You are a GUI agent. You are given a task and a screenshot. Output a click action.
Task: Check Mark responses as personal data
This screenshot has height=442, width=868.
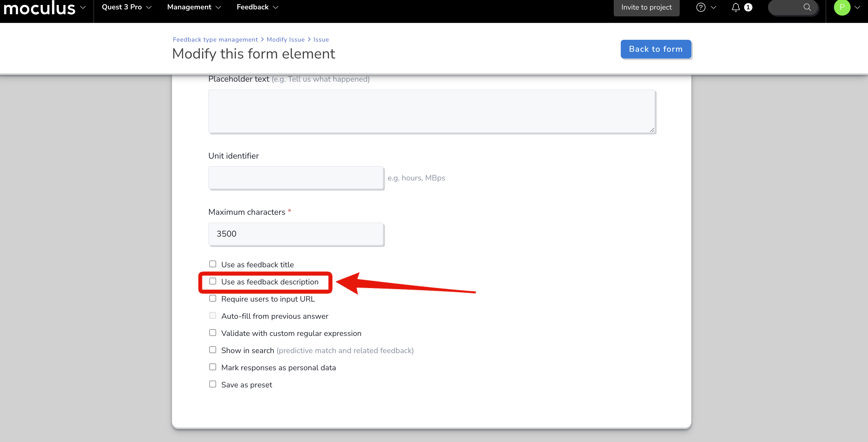213,367
